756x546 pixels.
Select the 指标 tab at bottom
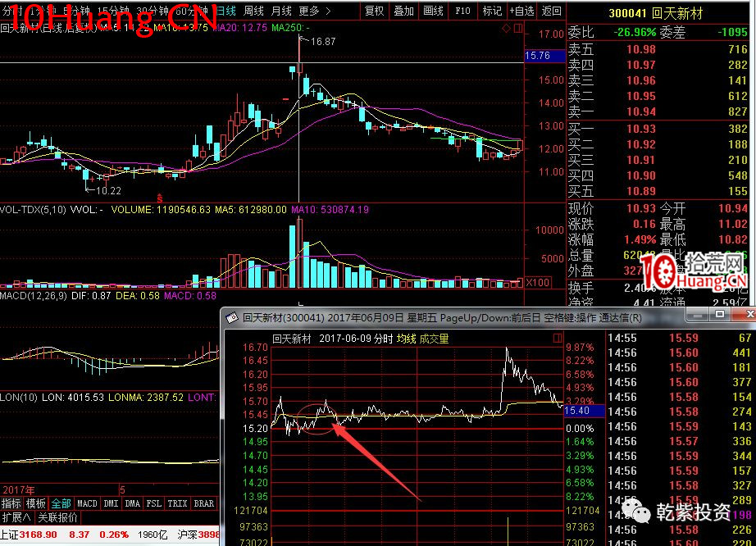pos(11,503)
